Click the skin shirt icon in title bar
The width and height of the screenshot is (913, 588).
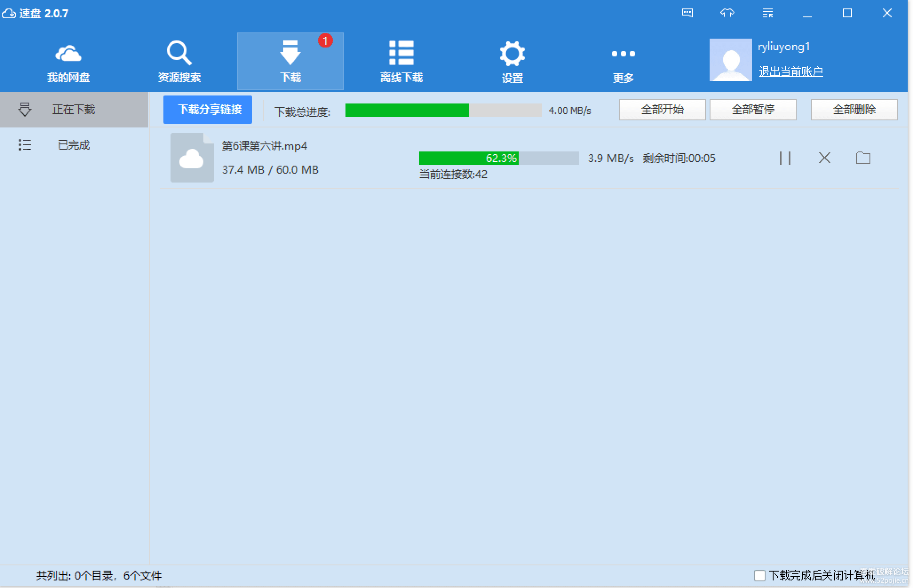click(x=727, y=13)
